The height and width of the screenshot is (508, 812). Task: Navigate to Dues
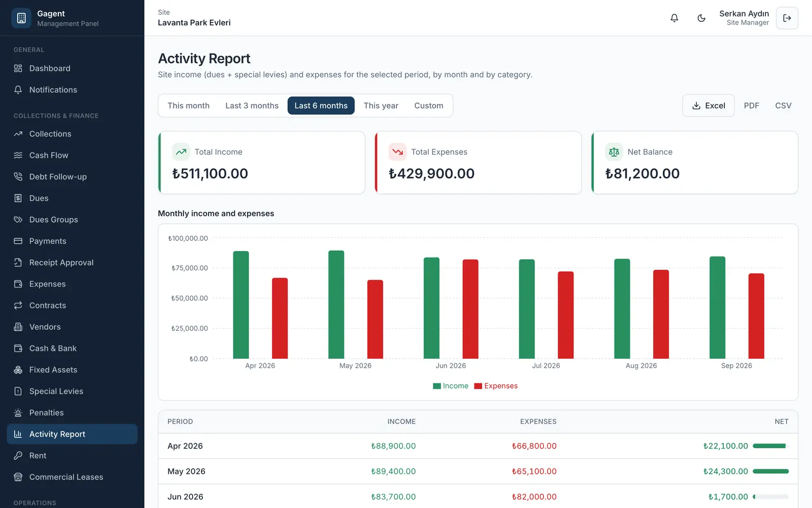pos(72,198)
